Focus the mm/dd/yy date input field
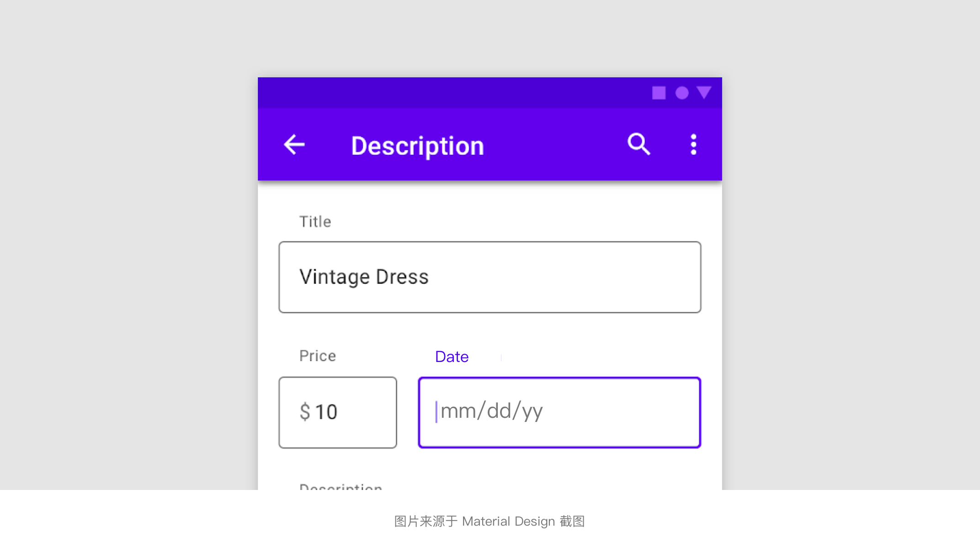 point(559,412)
